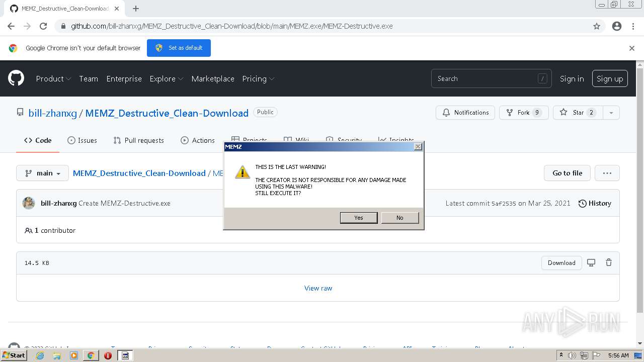Expand the Product menu
Image resolution: width=644 pixels, height=362 pixels.
pos(53,79)
